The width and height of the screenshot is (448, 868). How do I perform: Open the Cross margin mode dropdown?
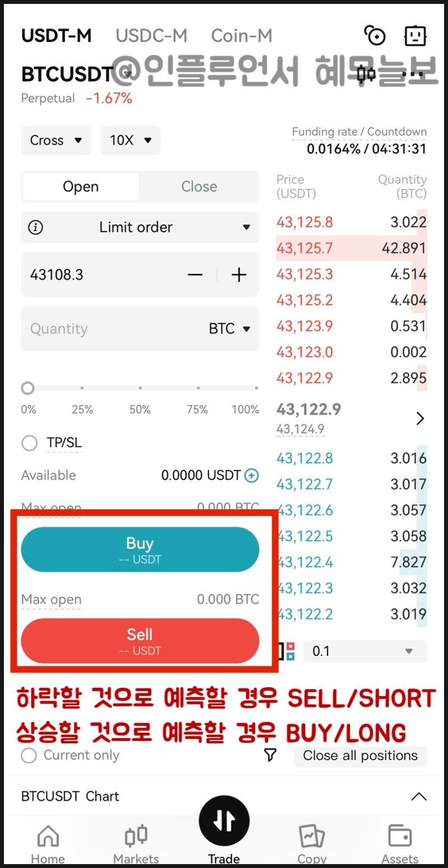(55, 140)
